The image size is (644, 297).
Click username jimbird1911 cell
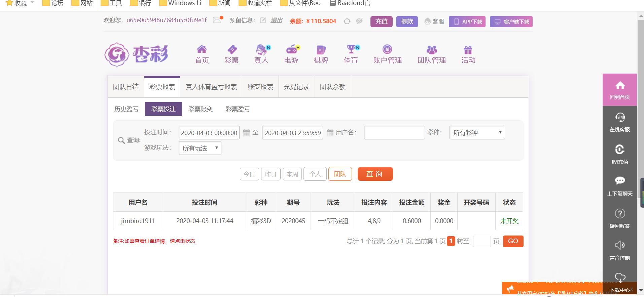(138, 221)
